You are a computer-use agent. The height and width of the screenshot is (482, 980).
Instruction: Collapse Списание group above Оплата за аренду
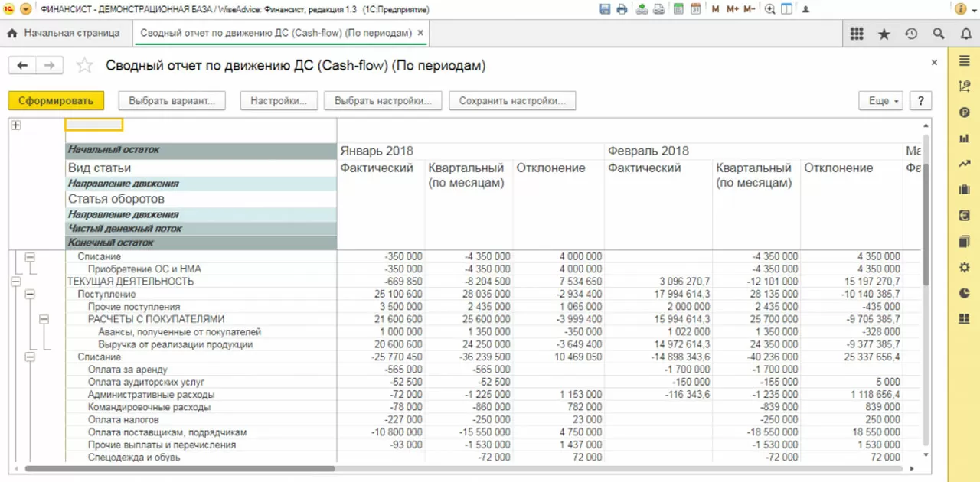click(x=30, y=357)
